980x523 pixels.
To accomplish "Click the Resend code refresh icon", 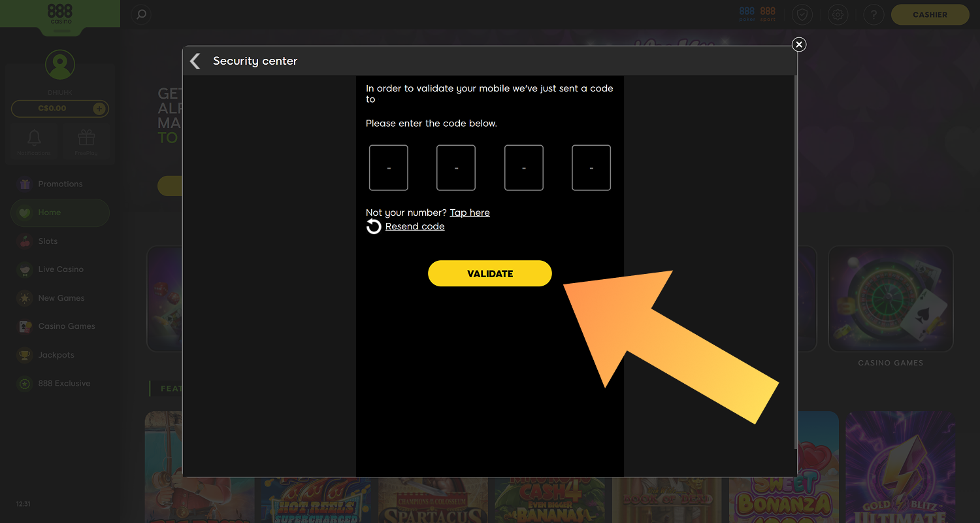I will tap(373, 226).
